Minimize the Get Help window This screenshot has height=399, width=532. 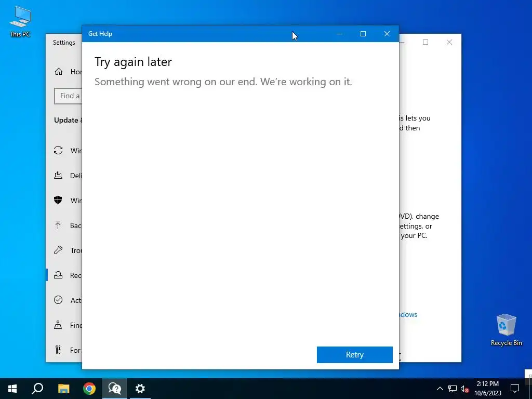pos(339,34)
